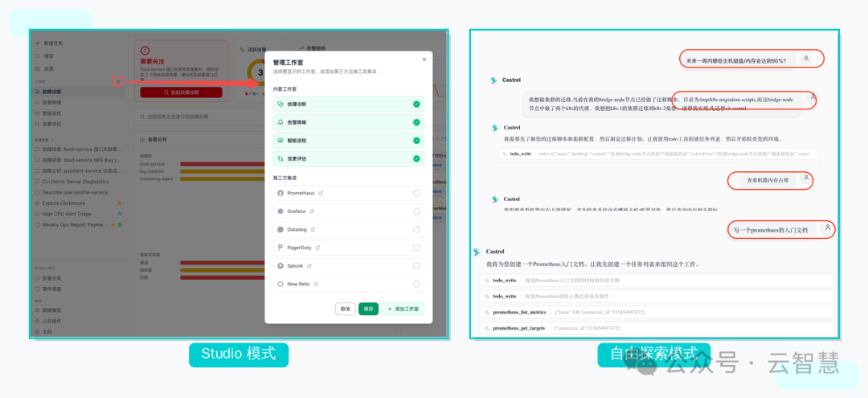This screenshot has width=868, height=398.
Task: Toggle the 变更评估 workspace checkmark in the dialog
Action: 416,159
